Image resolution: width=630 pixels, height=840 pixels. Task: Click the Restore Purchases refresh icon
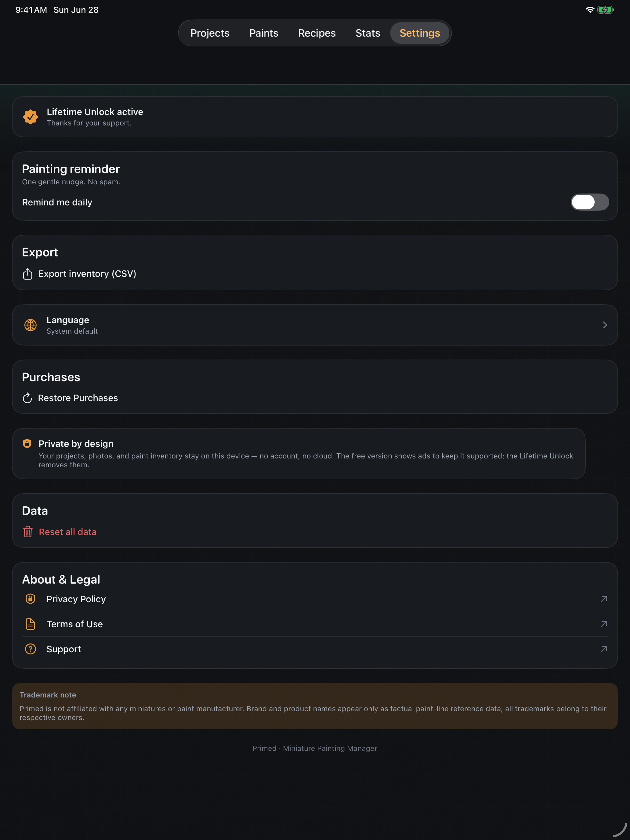click(x=27, y=398)
